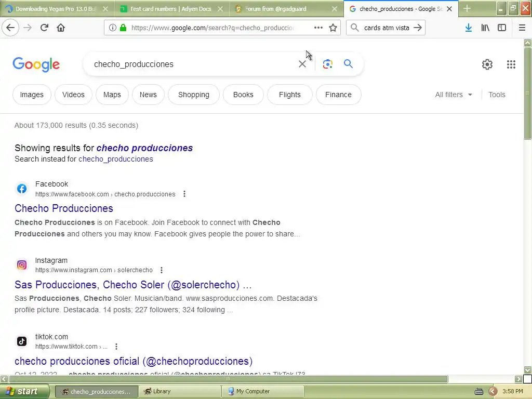Click the blue Google search magnifier button

pyautogui.click(x=348, y=63)
